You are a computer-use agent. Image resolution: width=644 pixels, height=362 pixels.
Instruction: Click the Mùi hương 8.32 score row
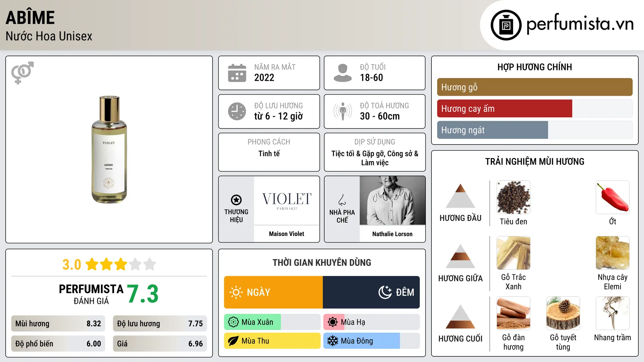click(58, 324)
